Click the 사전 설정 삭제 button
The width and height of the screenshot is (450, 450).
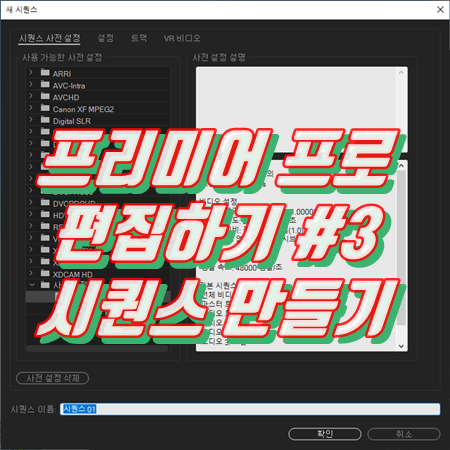pyautogui.click(x=53, y=378)
